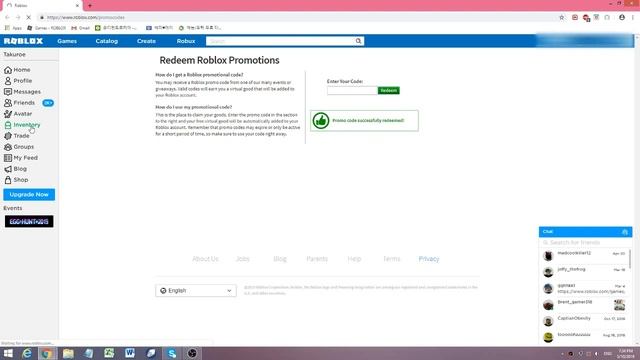Open Profile from the sidebar

[18, 81]
